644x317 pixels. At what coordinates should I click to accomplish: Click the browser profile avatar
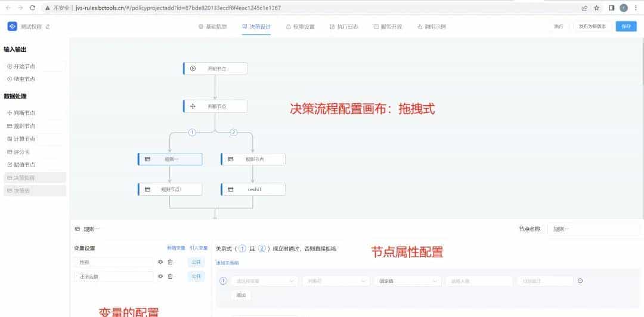624,8
